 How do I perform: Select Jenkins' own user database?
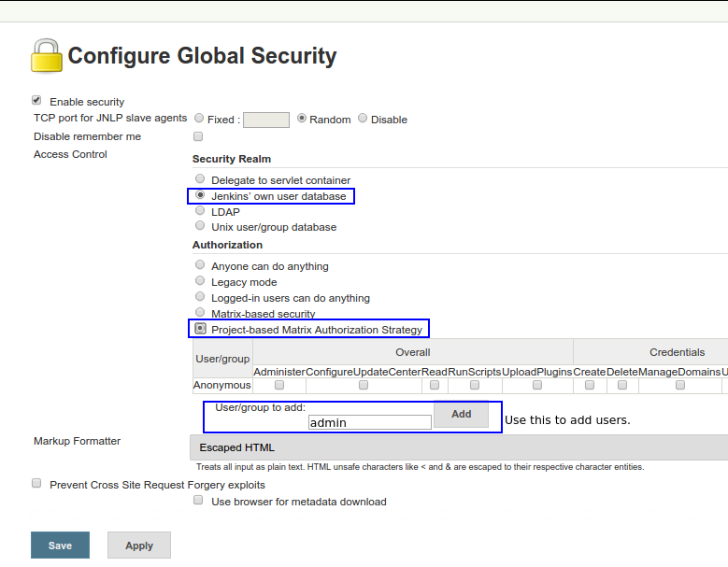200,195
